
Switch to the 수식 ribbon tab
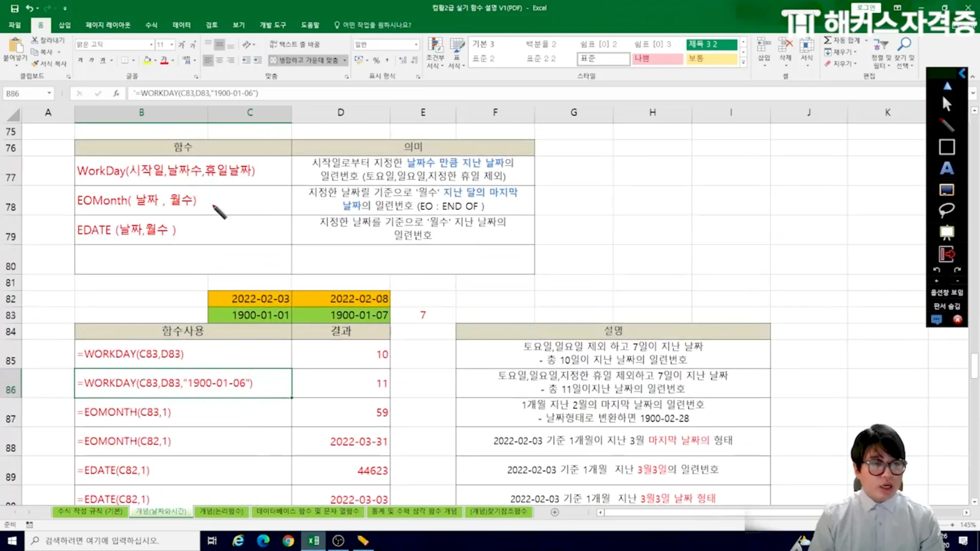[152, 25]
